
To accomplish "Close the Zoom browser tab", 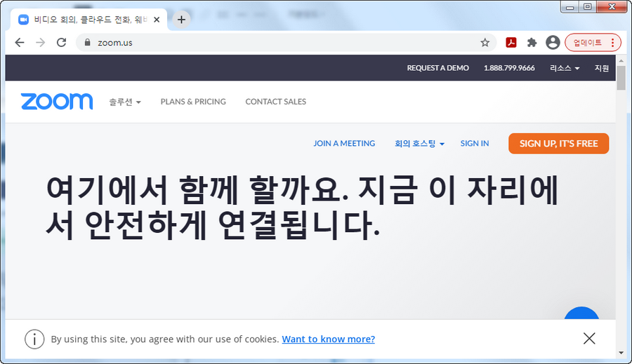I will pyautogui.click(x=157, y=20).
